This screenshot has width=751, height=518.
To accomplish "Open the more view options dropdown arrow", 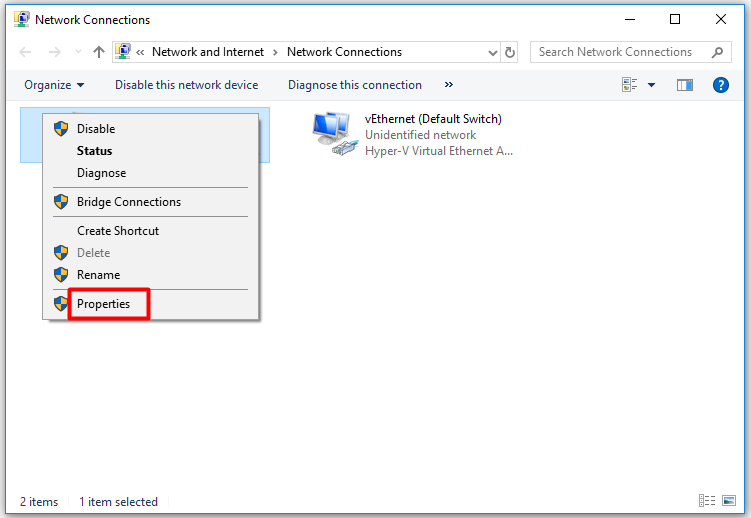I will click(651, 85).
